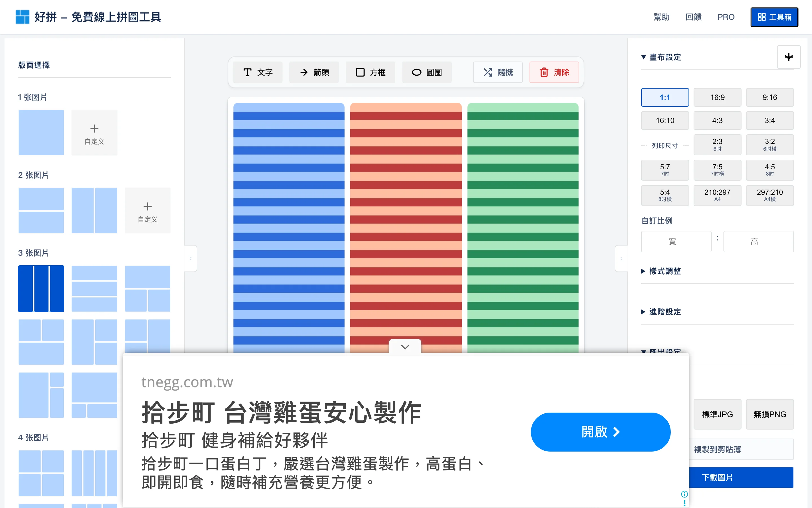This screenshot has height=508, width=812.
Task: Choose the single full-image layout
Action: pyautogui.click(x=41, y=133)
